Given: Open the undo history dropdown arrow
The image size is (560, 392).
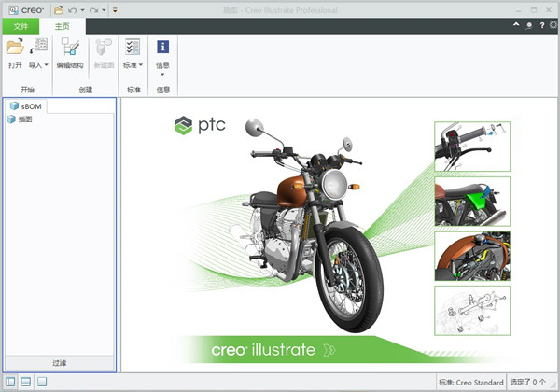Looking at the screenshot, I should (82, 10).
